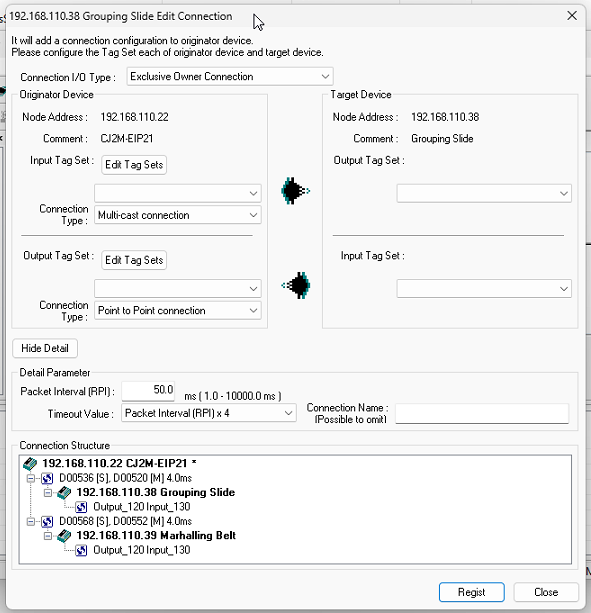The width and height of the screenshot is (591, 613).
Task: Click the Connection Name input field
Action: [x=482, y=414]
